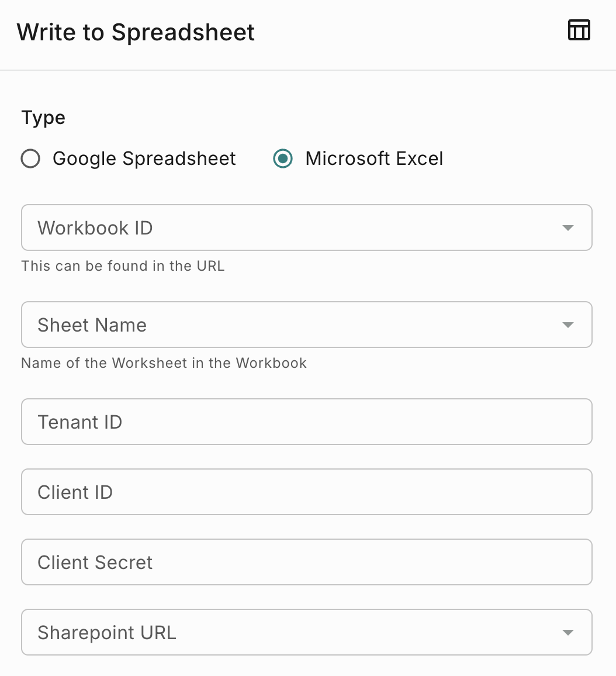Click 'This can be found in the URL' hint
The image size is (616, 676).
point(123,266)
